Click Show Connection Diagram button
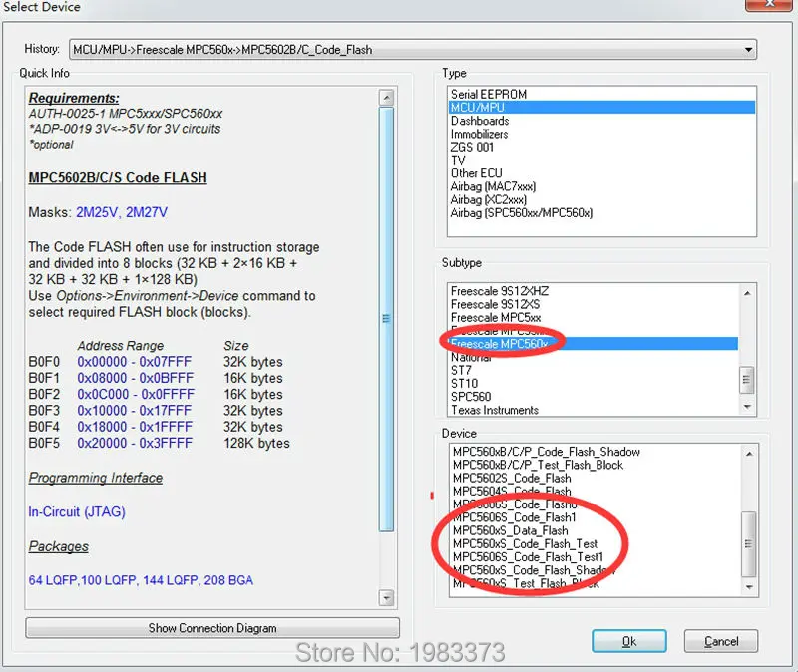 click(212, 628)
